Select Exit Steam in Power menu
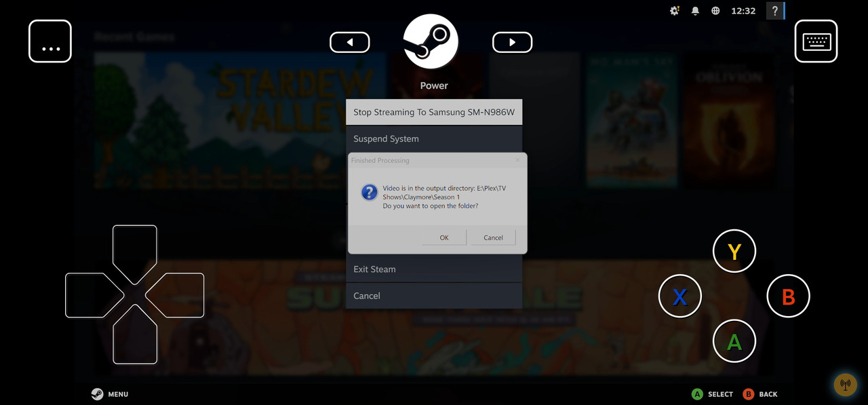The width and height of the screenshot is (868, 405). (434, 269)
